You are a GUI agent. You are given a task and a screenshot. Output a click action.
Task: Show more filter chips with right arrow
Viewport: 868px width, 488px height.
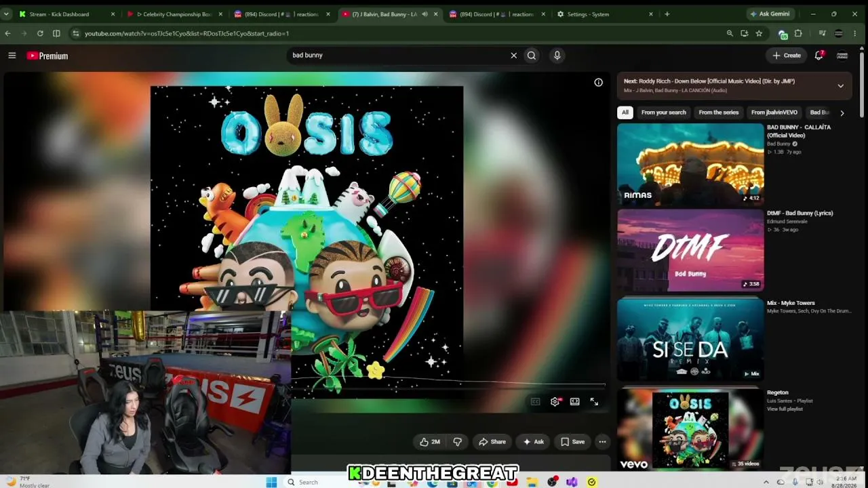(x=842, y=113)
